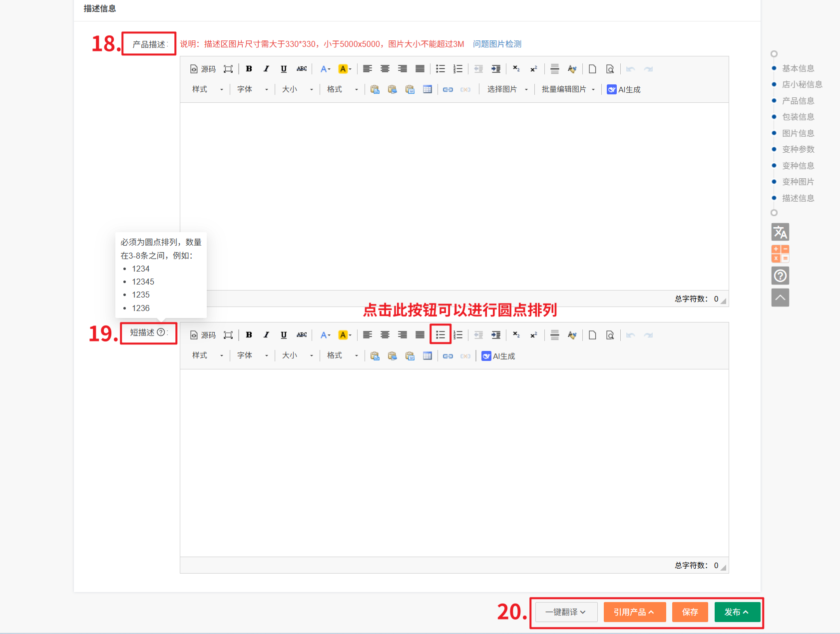Image resolution: width=840 pixels, height=634 pixels.
Task: Click the back-to-top arrow icon in right sidebar
Action: click(780, 298)
